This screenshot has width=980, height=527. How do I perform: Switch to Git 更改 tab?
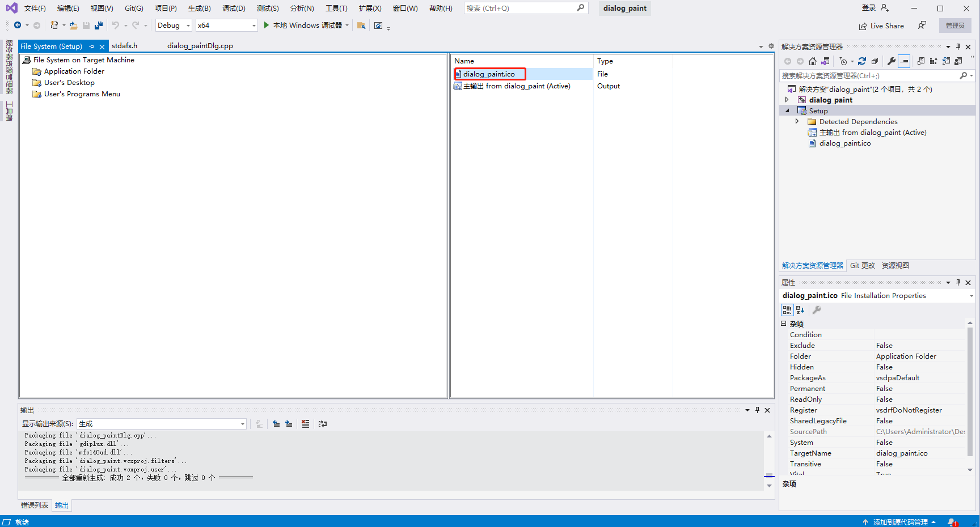862,266
